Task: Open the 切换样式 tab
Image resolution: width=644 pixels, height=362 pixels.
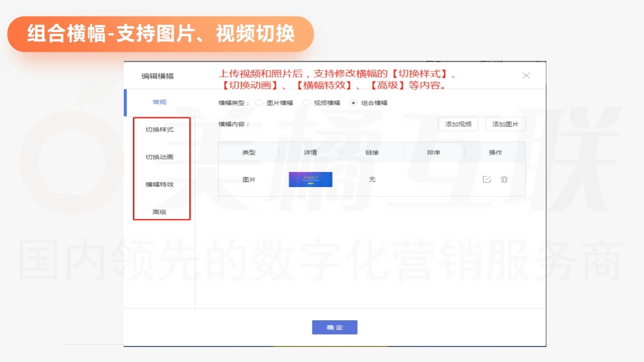Action: click(x=159, y=130)
